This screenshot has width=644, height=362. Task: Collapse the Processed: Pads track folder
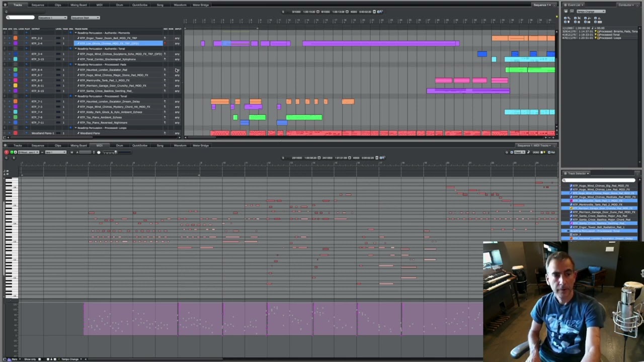tap(76, 64)
